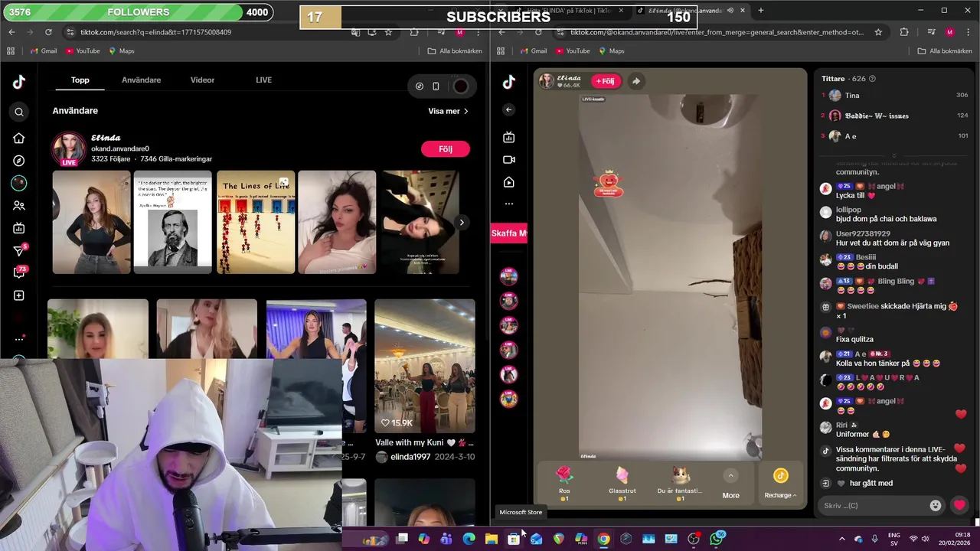Open Alla bokmärken folder in right browser window

(x=945, y=51)
